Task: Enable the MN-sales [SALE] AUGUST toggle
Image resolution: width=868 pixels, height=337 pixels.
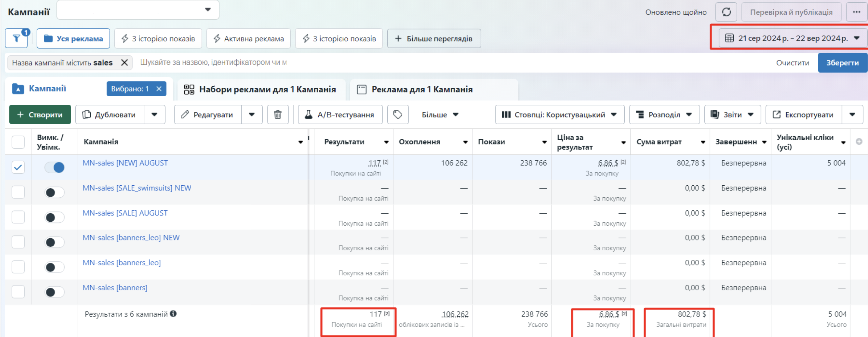Action: point(55,218)
